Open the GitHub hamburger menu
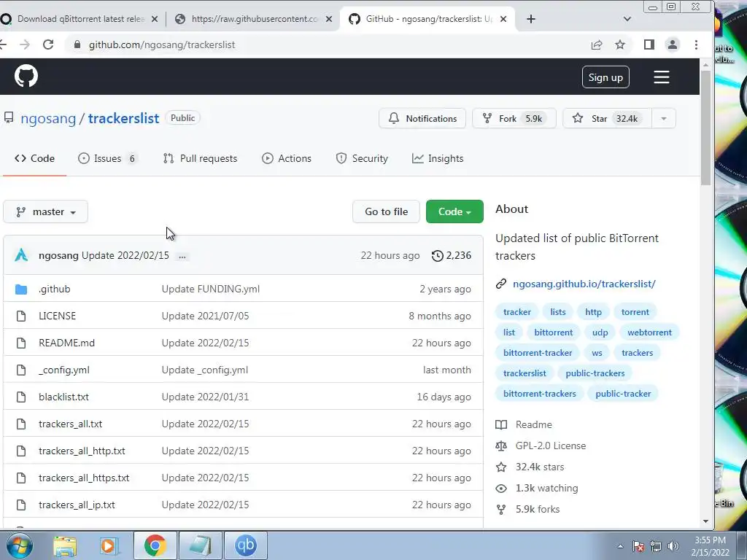Viewport: 747px width, 560px height. 661,77
